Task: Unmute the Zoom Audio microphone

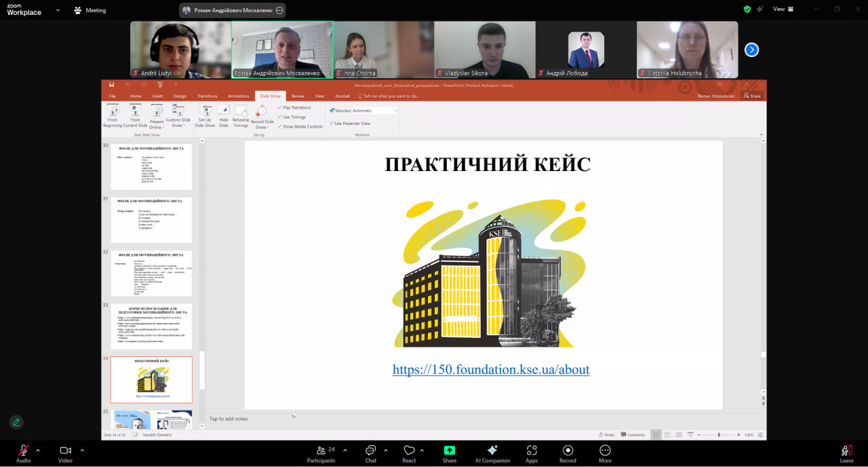Action: point(23,453)
